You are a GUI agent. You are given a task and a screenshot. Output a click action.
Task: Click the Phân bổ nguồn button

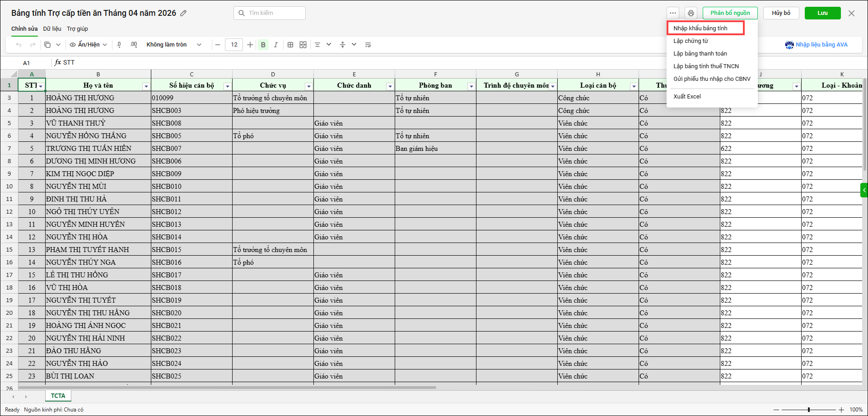[x=730, y=13]
